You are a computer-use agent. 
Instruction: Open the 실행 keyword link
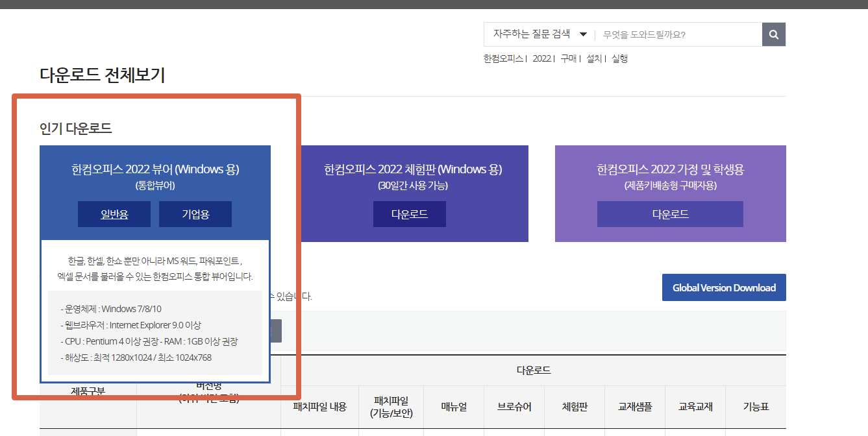pos(619,58)
